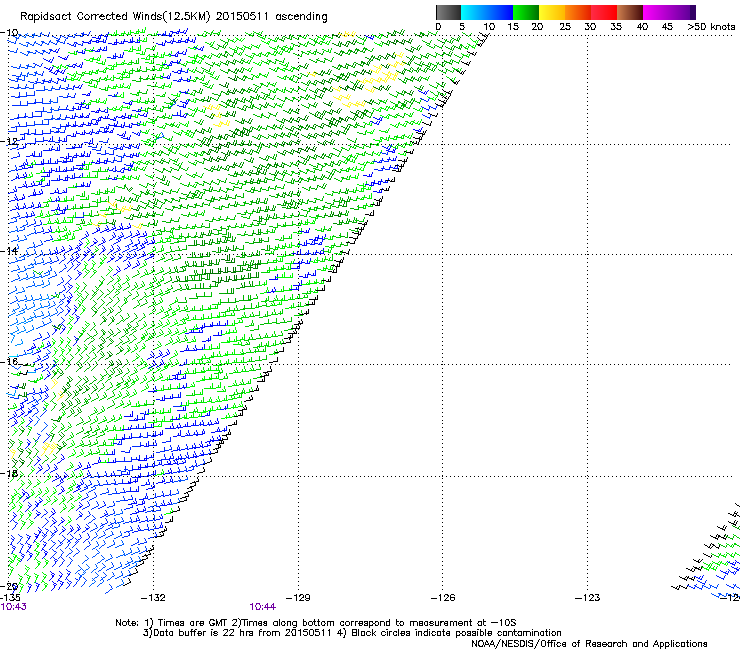Viewport: 740px width, 650px height.
Task: Click the -123 longitude axis label
Action: [588, 598]
